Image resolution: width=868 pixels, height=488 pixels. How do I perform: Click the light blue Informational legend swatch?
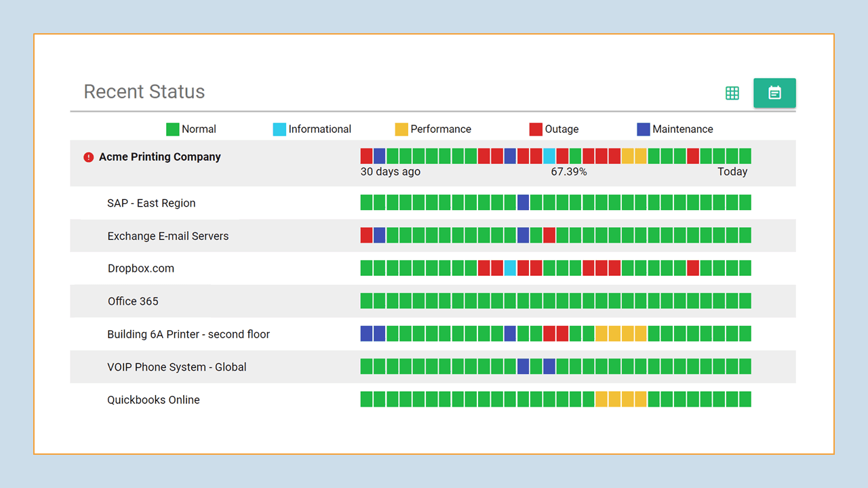(x=279, y=129)
